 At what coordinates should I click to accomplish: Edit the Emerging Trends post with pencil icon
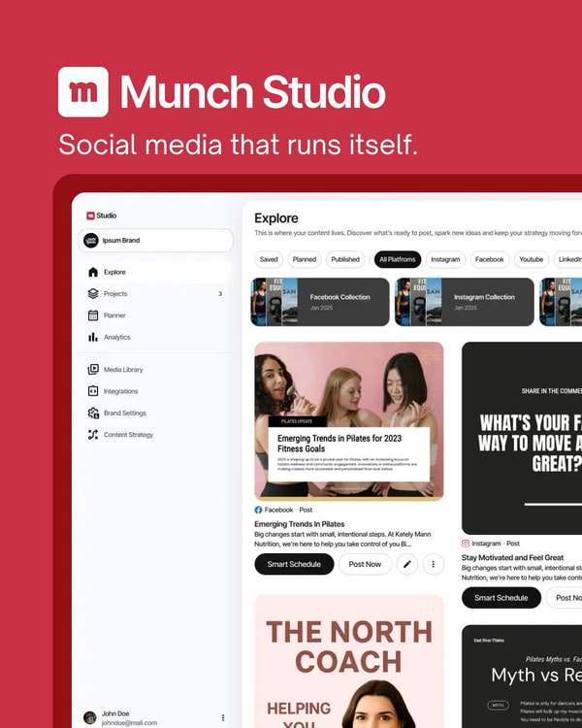coord(407,564)
